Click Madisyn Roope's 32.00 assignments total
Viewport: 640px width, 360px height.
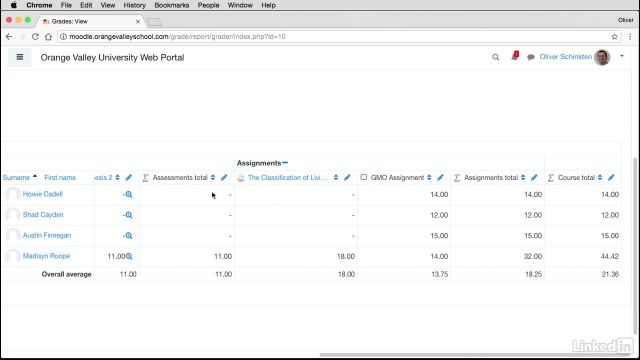533,256
